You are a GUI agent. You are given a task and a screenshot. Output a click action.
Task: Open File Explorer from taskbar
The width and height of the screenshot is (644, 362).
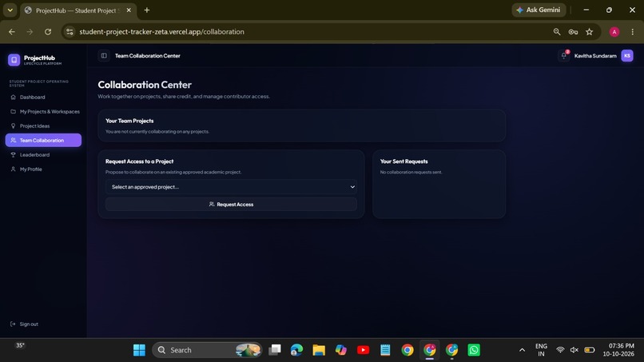319,350
